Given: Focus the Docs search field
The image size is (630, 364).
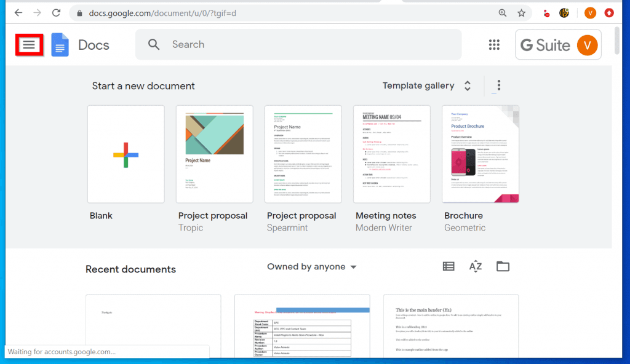Looking at the screenshot, I should (x=298, y=45).
